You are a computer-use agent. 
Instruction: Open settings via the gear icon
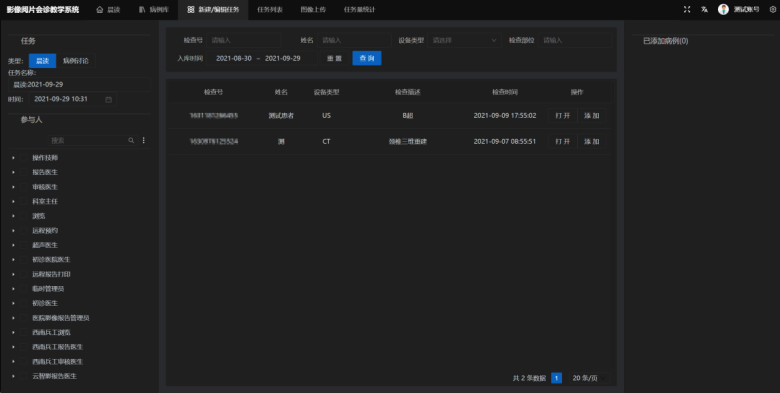tap(773, 9)
